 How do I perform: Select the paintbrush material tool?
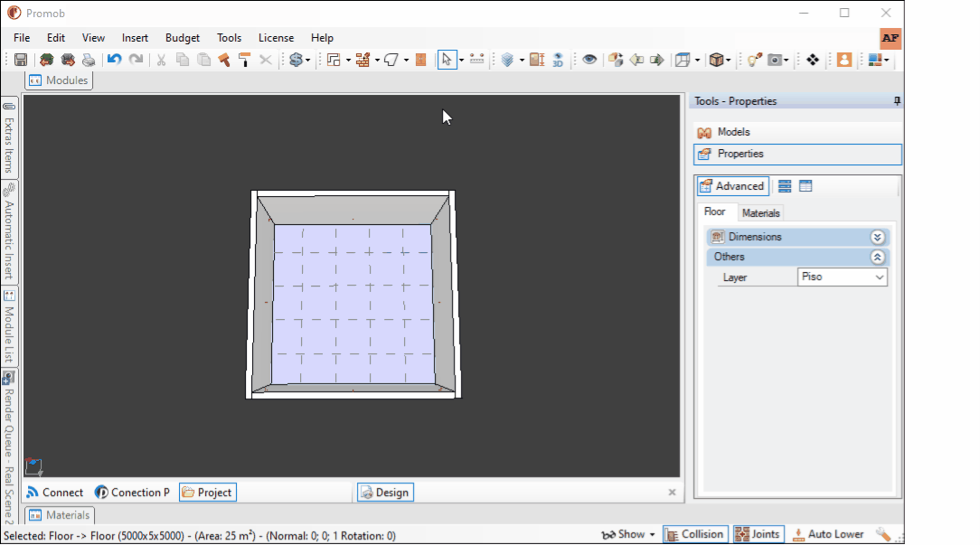click(223, 60)
